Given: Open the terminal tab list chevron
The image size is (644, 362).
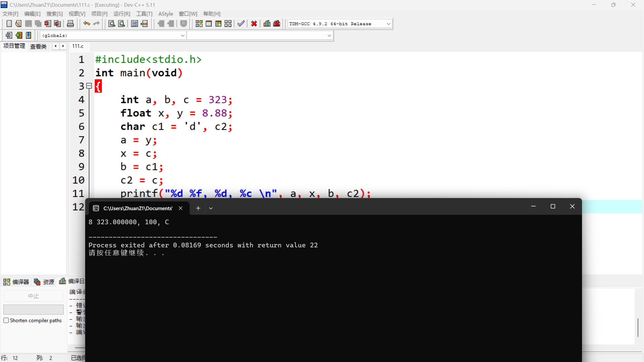Looking at the screenshot, I should click(x=211, y=208).
